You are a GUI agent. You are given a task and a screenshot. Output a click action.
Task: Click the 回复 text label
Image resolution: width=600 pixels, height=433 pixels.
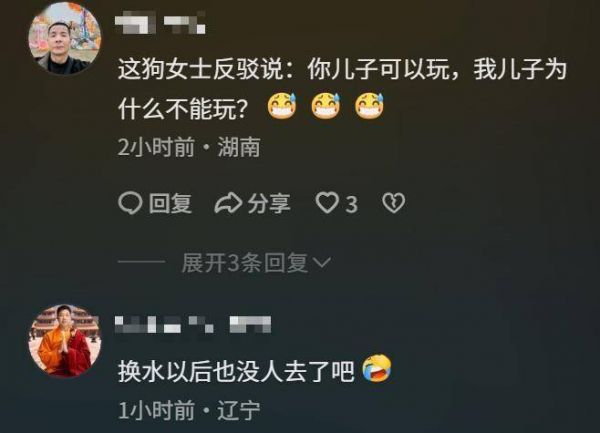click(170, 203)
